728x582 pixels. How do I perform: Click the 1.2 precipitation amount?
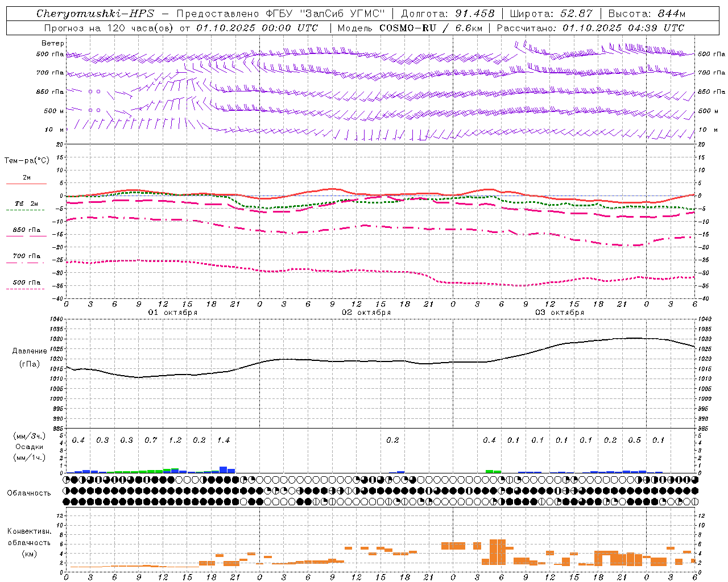[x=175, y=440]
